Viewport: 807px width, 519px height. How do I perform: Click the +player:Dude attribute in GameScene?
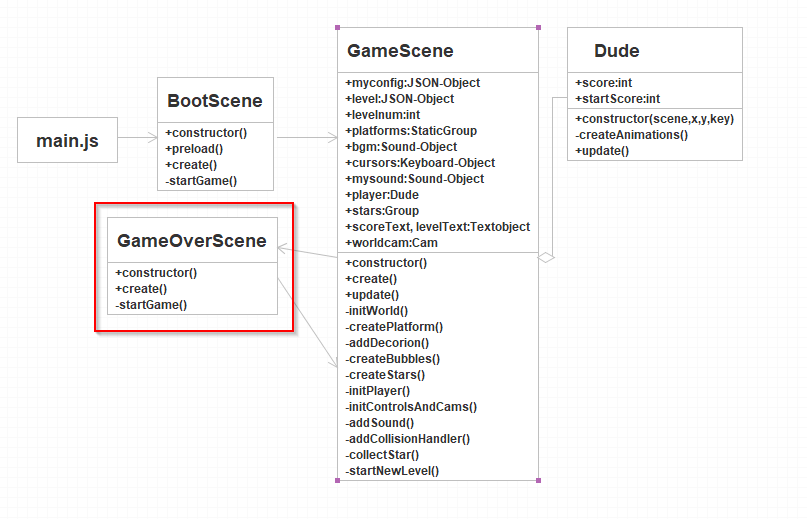pos(382,195)
